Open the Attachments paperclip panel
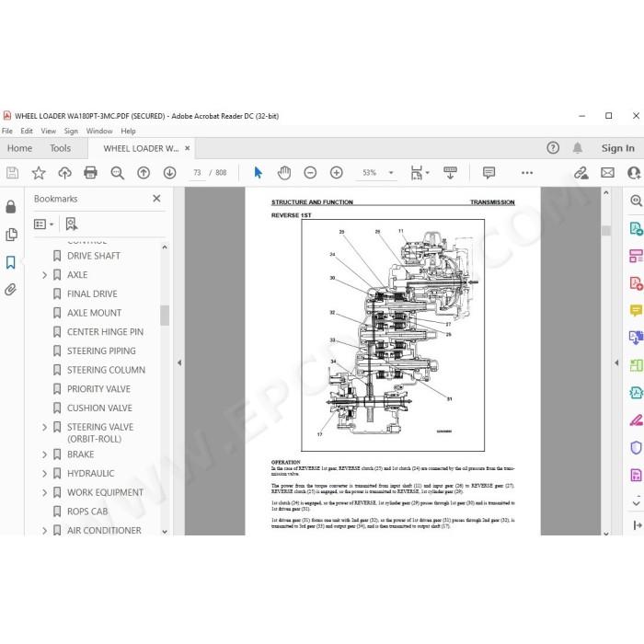 [11, 290]
